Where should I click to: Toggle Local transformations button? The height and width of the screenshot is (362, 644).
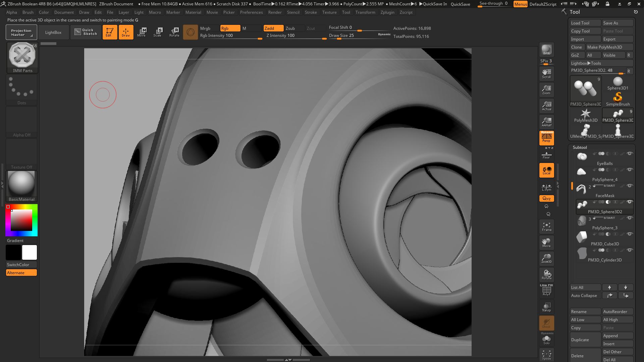point(546,170)
